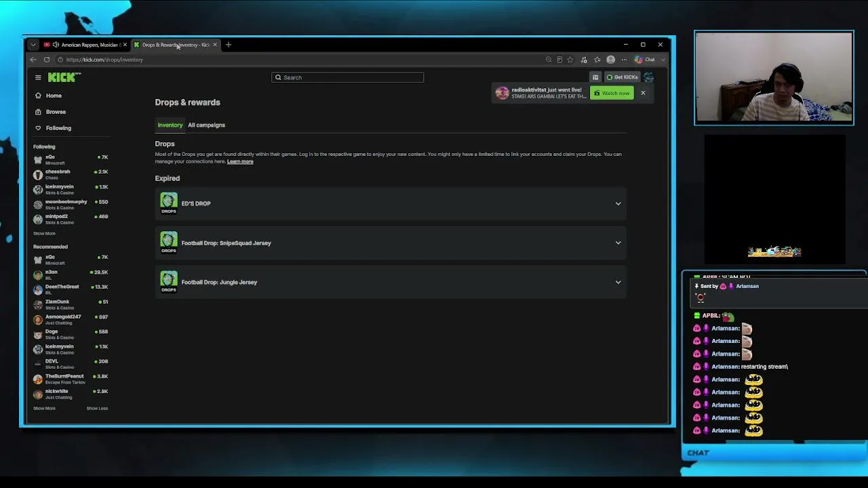Screen dimensions: 868x488
Task: Open ZiamDunk recommended channel
Action: 71,304
